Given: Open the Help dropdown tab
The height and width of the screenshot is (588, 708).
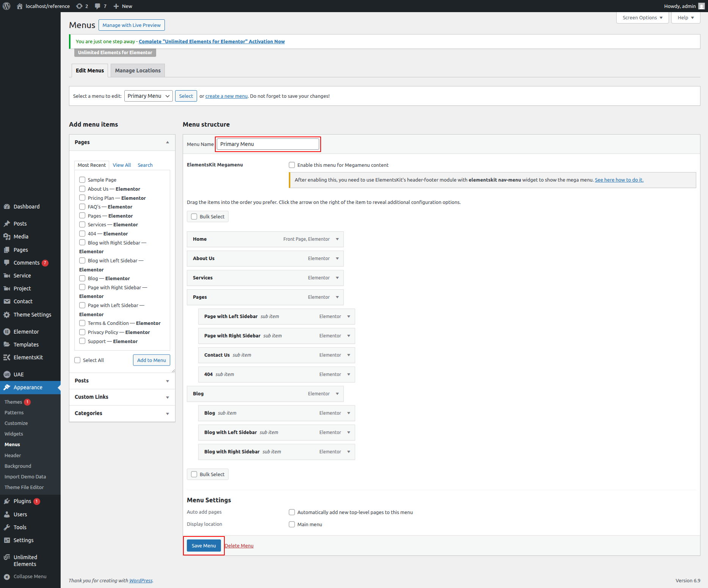Looking at the screenshot, I should coord(686,18).
